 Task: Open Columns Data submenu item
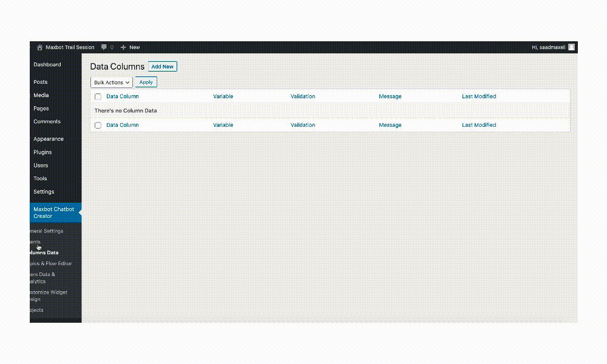point(44,252)
